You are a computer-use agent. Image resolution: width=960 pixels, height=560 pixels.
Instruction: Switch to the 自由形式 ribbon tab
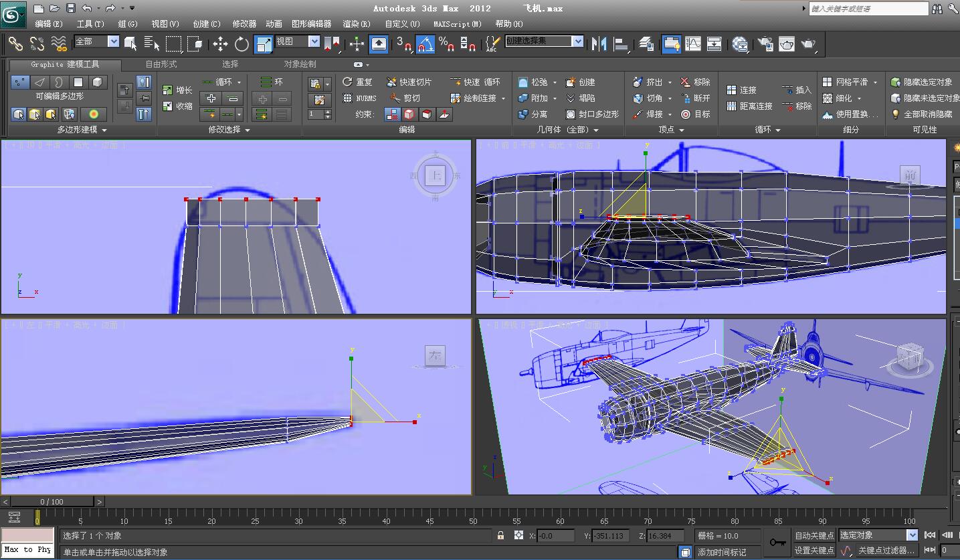click(x=161, y=64)
